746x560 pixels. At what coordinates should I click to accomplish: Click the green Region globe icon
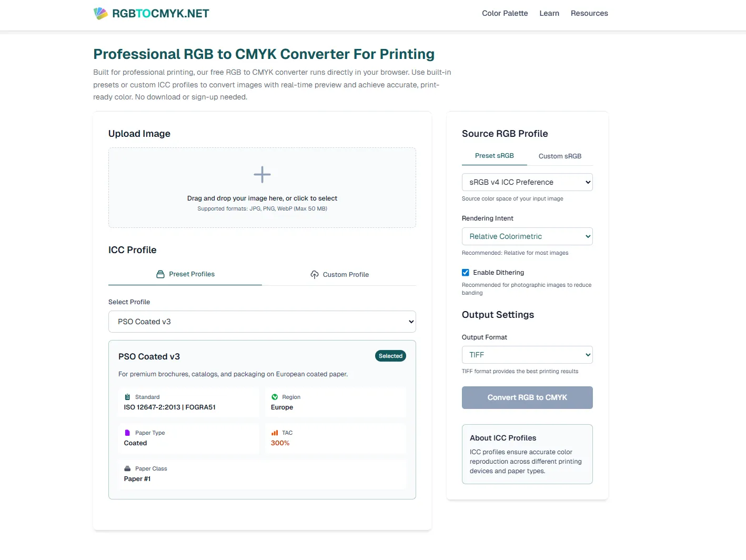(x=275, y=397)
